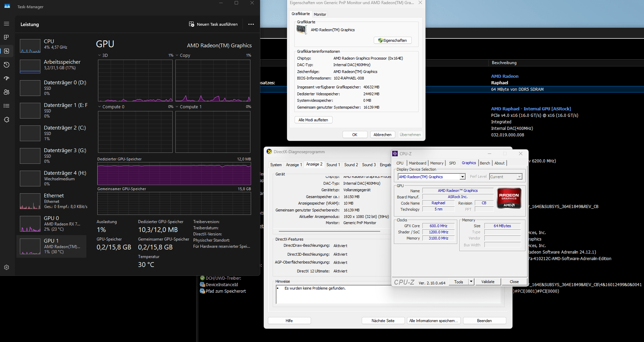Click the DeviceInstanceId entry icon
Image resolution: width=644 pixels, height=342 pixels.
202,284
